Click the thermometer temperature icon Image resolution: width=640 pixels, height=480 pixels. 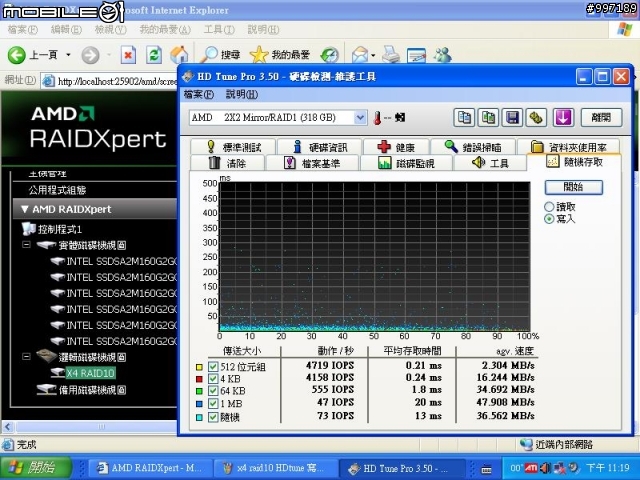(378, 118)
